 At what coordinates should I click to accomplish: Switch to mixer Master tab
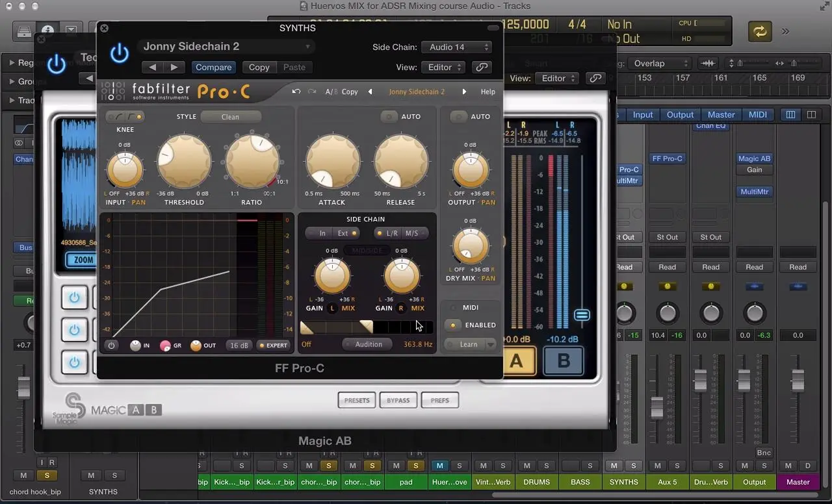[721, 114]
